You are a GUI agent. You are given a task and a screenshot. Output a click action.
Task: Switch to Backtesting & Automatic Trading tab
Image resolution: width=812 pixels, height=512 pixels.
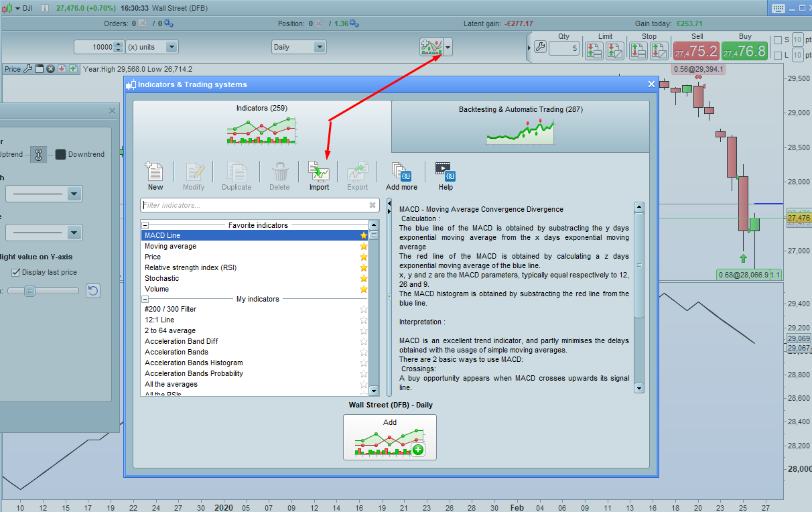[x=521, y=126]
